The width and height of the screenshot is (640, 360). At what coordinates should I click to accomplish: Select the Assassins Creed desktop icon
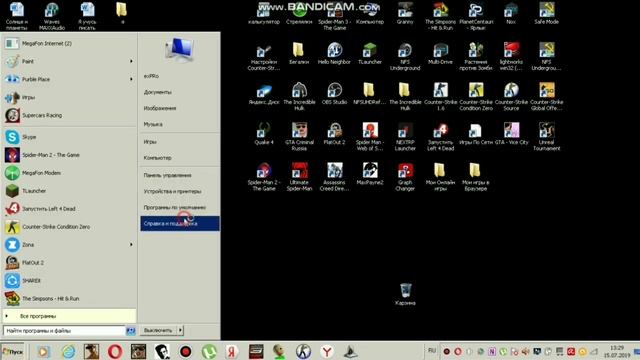coord(334,176)
